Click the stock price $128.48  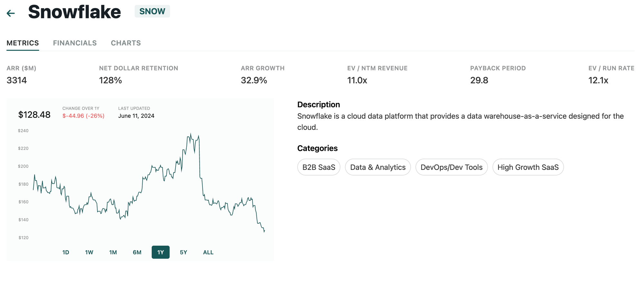34,115
